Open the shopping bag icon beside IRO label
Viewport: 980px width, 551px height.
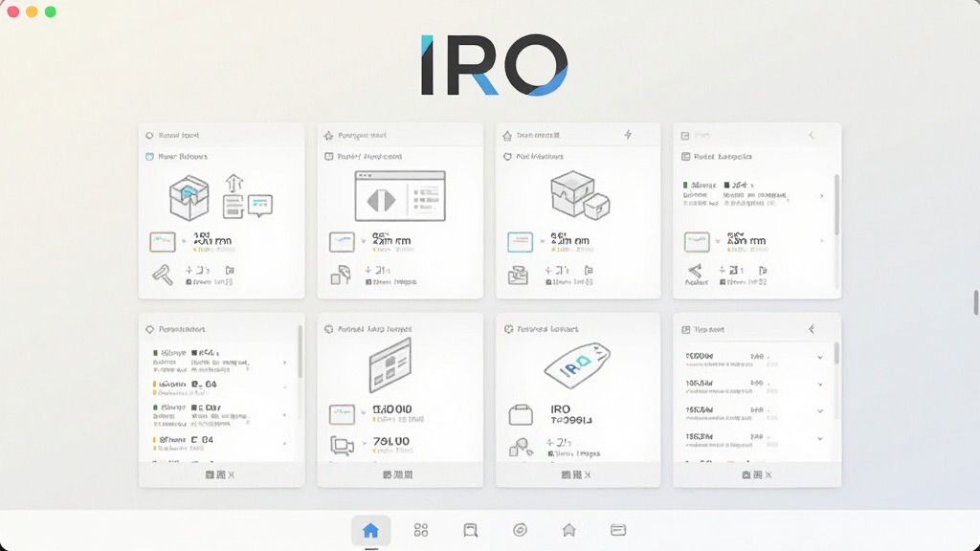pyautogui.click(x=521, y=415)
